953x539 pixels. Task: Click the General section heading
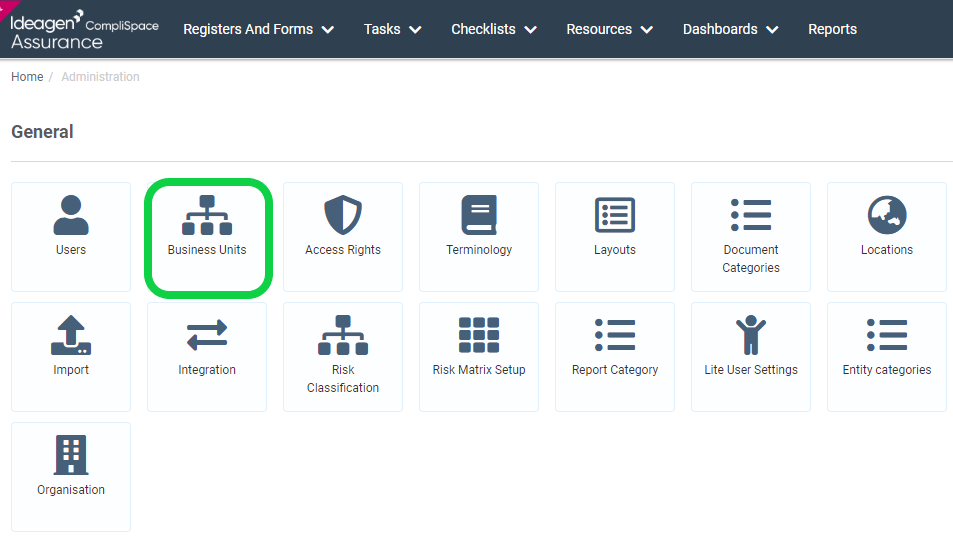[x=42, y=132]
